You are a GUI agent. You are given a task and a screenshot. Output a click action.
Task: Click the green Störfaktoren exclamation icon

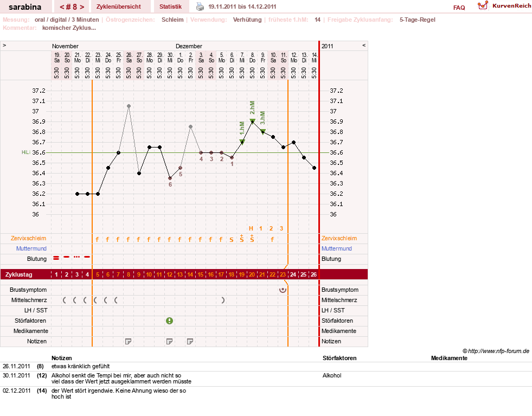170,321
